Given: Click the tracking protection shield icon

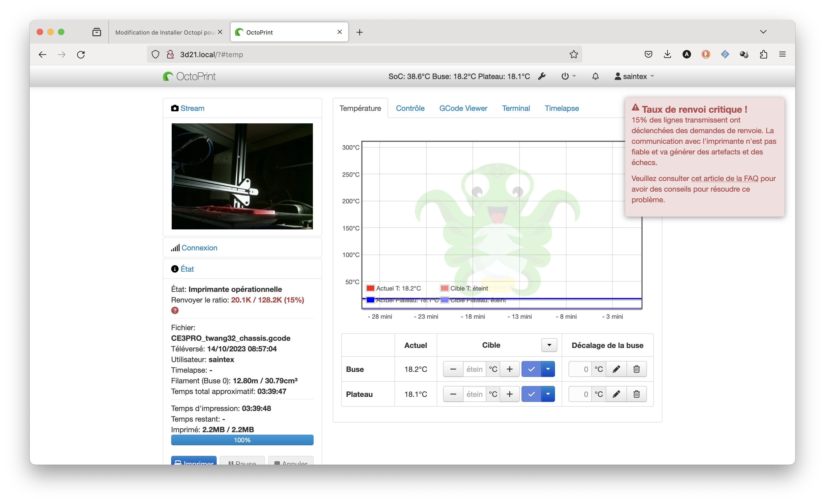Looking at the screenshot, I should point(155,54).
